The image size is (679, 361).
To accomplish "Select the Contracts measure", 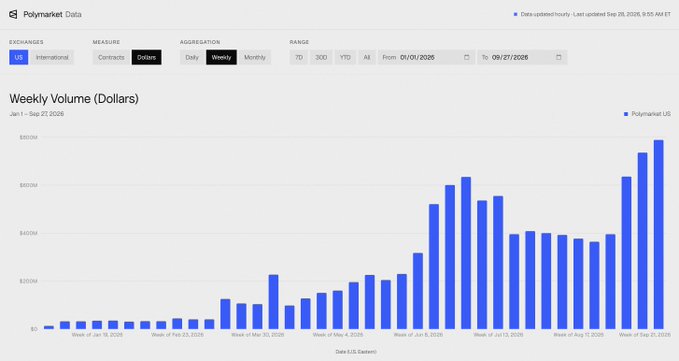I will click(111, 57).
